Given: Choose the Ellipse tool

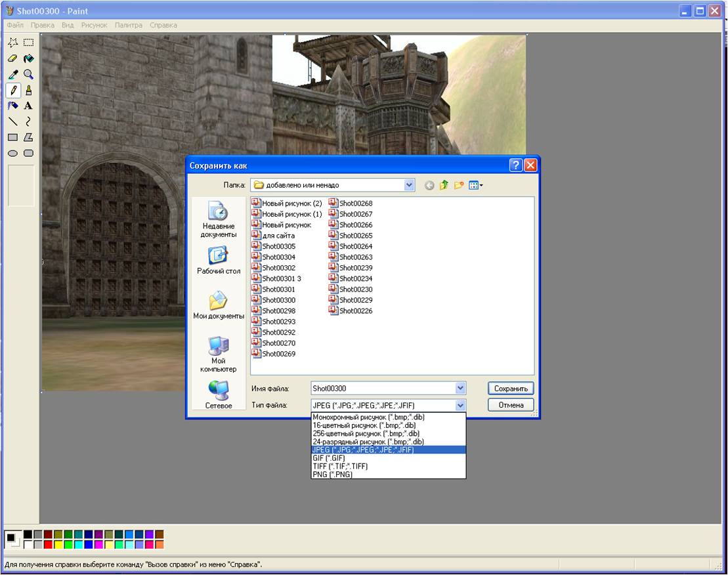Looking at the screenshot, I should 13,153.
